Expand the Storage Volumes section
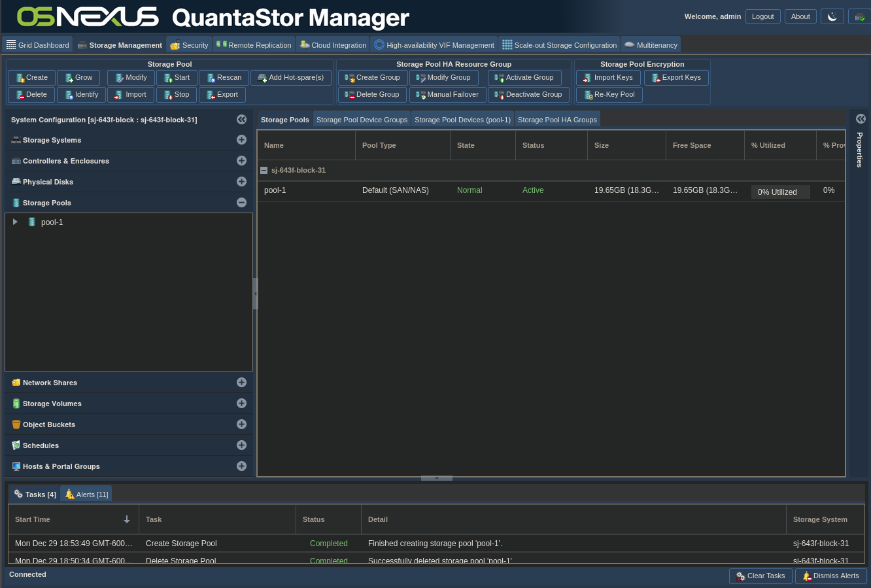 pos(241,404)
